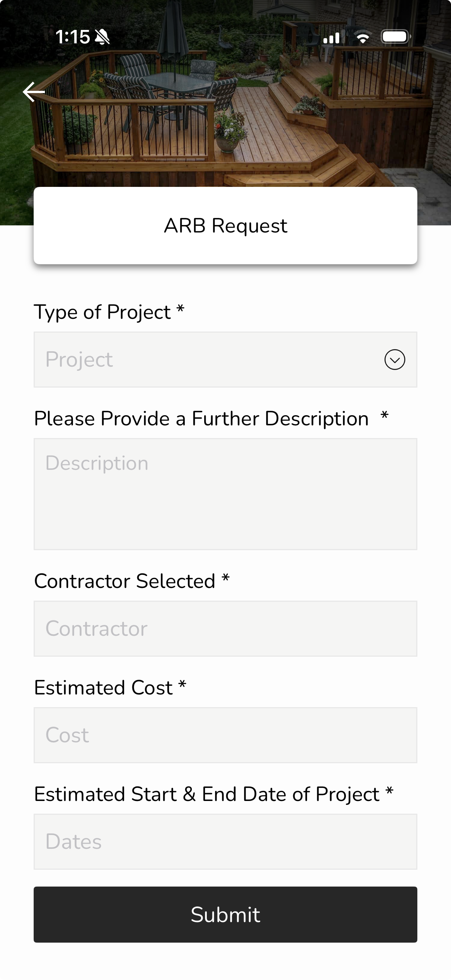
Task: Click the Estimated Start & End Date label
Action: tap(207, 794)
